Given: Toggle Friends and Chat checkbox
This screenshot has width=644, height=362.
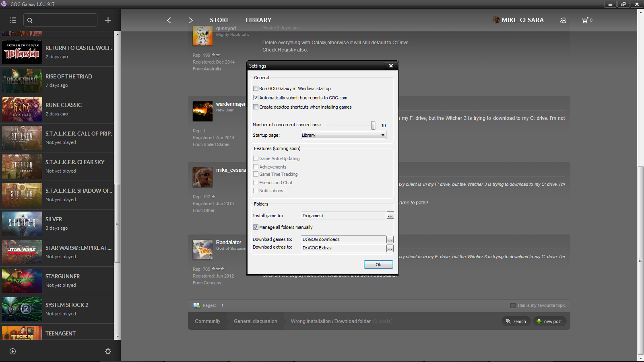Looking at the screenshot, I should coord(256,183).
